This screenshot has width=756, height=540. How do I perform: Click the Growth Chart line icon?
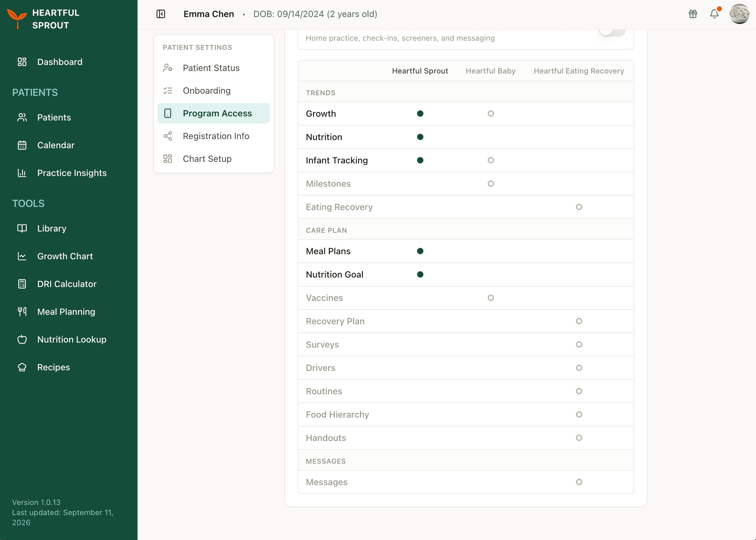point(22,256)
